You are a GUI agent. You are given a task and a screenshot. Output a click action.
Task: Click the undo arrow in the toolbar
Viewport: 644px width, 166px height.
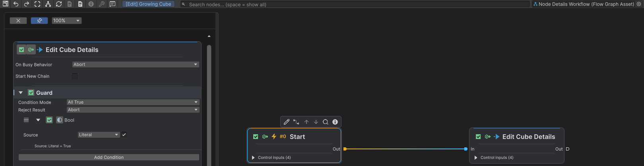click(x=16, y=4)
